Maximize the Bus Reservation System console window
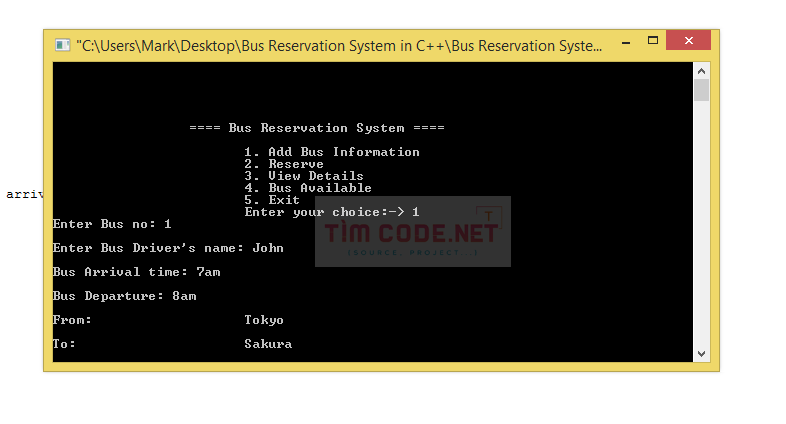Viewport: 786px width, 424px height. click(x=653, y=41)
